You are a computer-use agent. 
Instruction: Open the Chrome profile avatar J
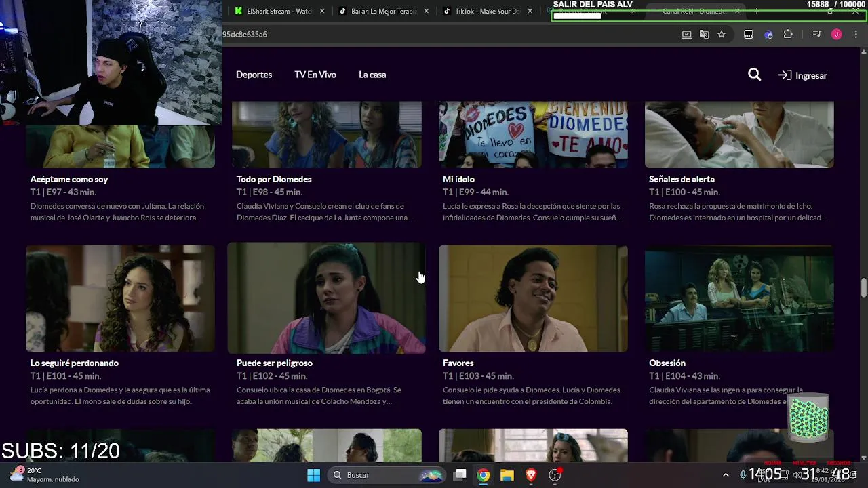[x=836, y=34]
